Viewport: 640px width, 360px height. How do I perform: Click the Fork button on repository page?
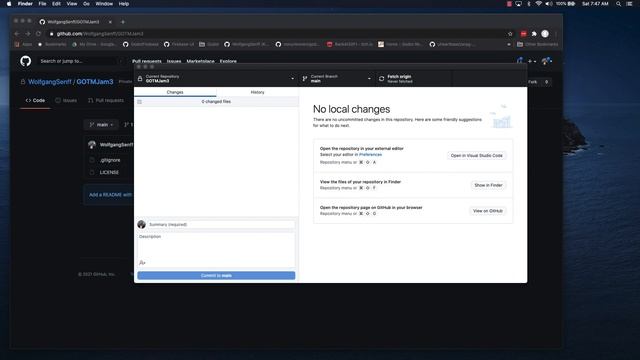click(533, 82)
